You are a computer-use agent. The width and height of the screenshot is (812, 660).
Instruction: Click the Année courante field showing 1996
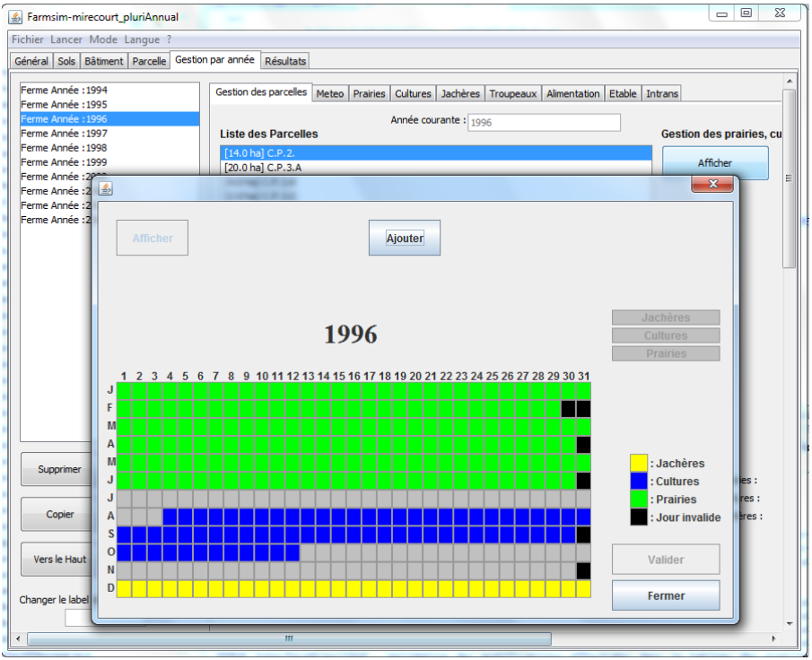point(544,123)
